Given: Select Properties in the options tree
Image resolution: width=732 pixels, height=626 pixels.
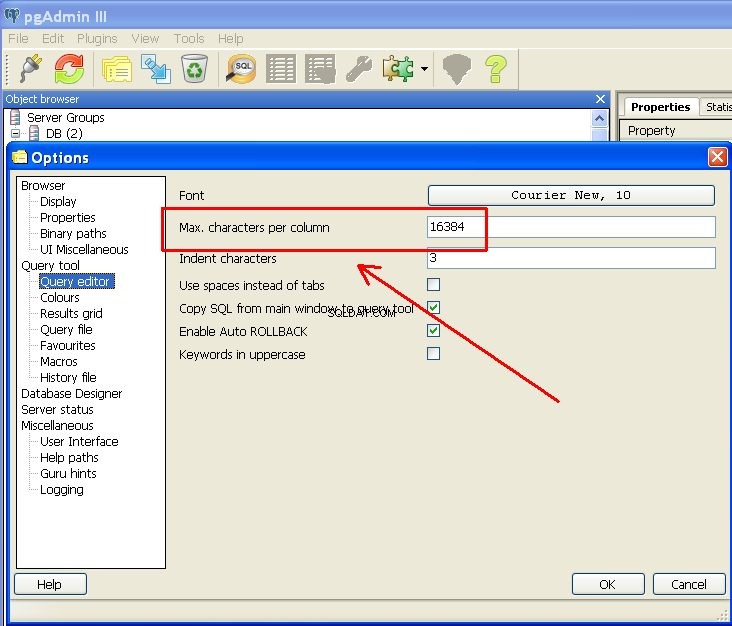Looking at the screenshot, I should (68, 218).
